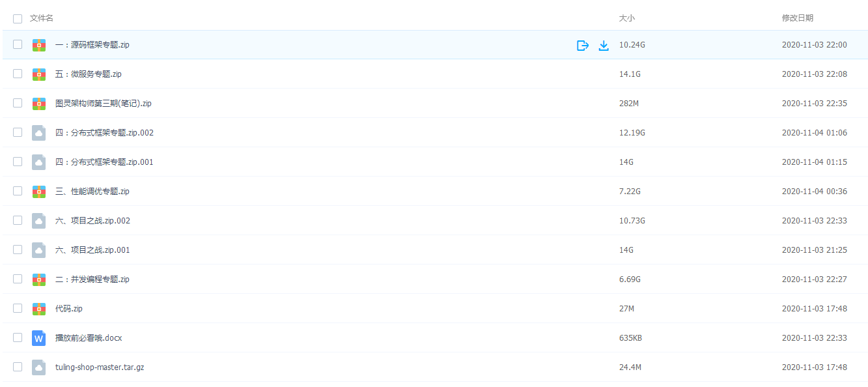Click the size value 10.73G
Image resolution: width=868 pixels, height=387 pixels.
pos(632,221)
